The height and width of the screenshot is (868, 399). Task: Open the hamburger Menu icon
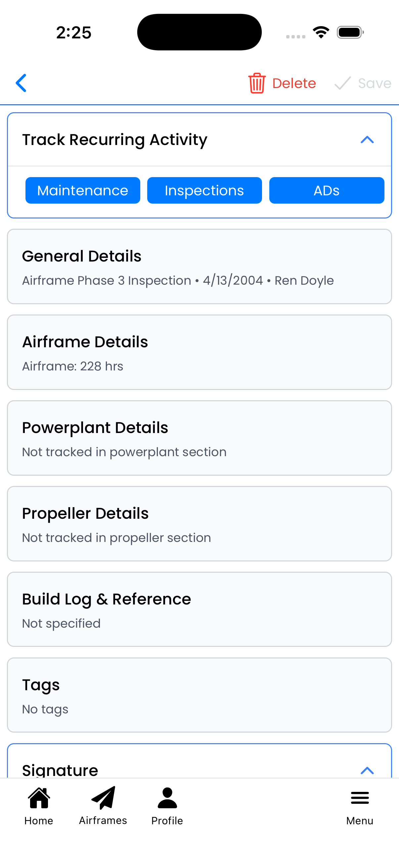pyautogui.click(x=360, y=798)
